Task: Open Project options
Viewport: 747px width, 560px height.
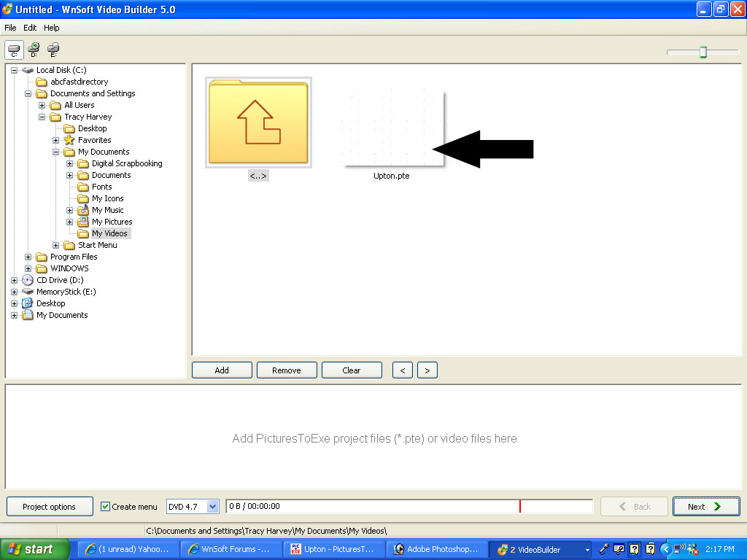Action: pos(50,506)
